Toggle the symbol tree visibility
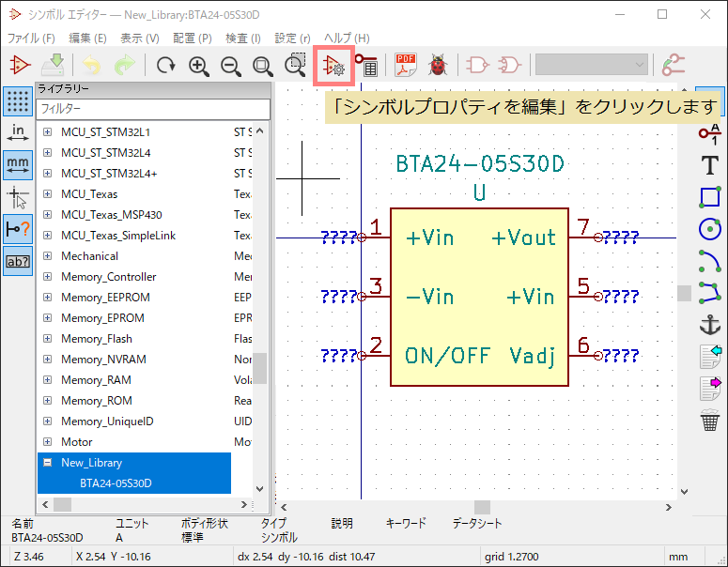Image resolution: width=728 pixels, height=567 pixels. 18,261
